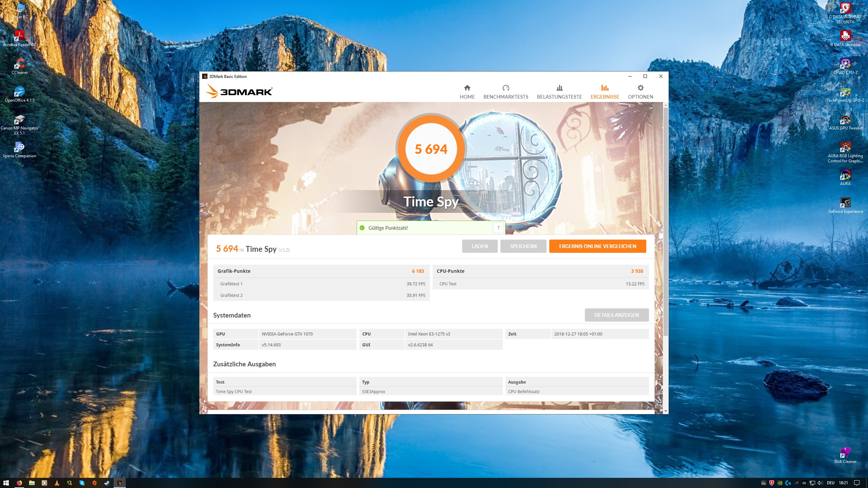Open the SSD utility tray icon

pos(804,483)
